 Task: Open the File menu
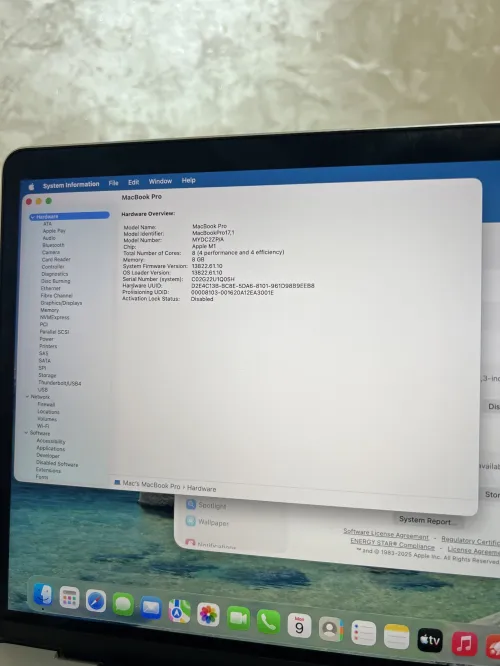113,183
